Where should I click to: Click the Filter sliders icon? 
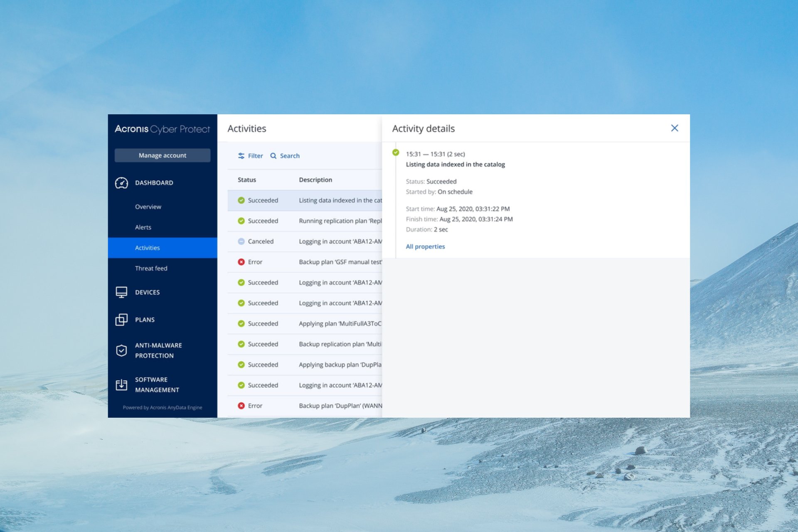coord(241,156)
